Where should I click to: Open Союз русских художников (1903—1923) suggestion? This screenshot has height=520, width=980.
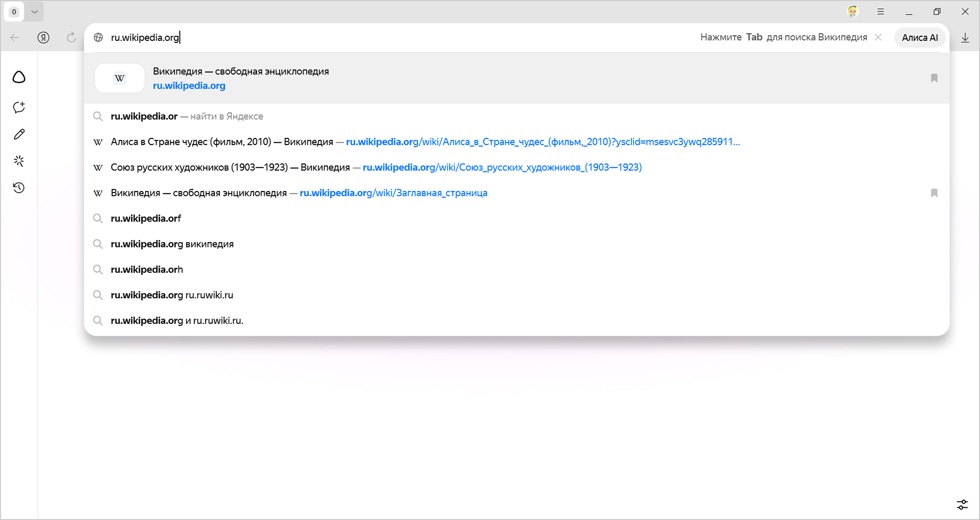[x=517, y=167]
